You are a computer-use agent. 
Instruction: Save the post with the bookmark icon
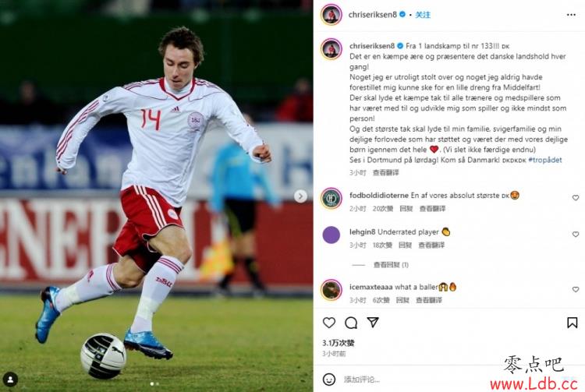(572, 323)
